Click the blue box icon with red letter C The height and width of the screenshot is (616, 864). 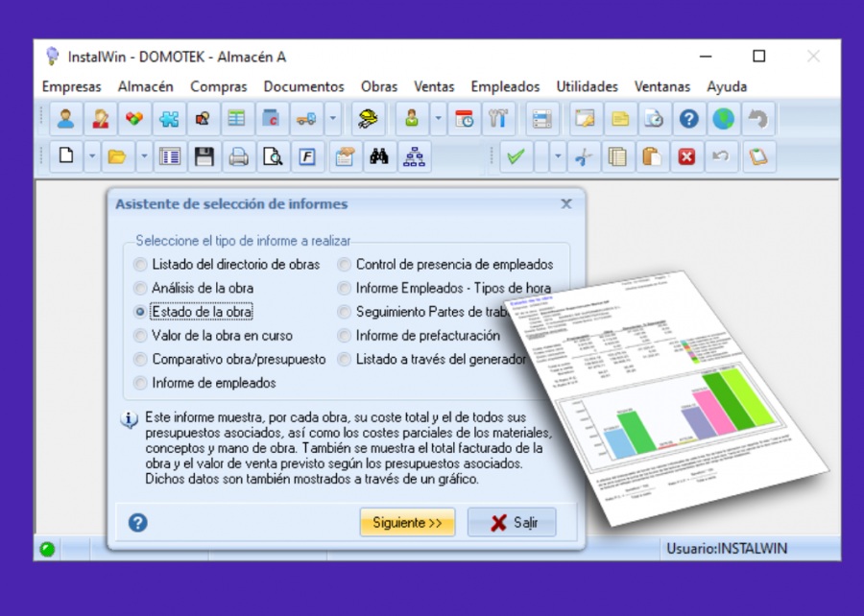pyautogui.click(x=271, y=118)
